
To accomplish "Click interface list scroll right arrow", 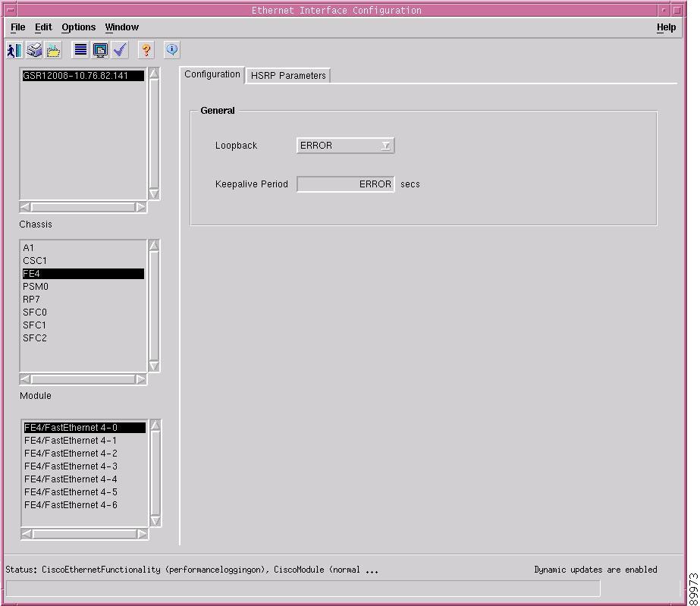I will click(x=142, y=534).
